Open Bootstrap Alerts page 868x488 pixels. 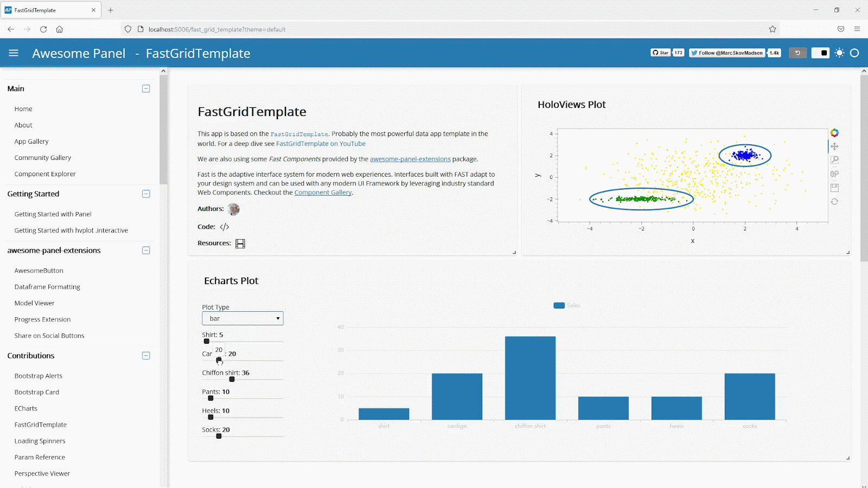pos(39,376)
